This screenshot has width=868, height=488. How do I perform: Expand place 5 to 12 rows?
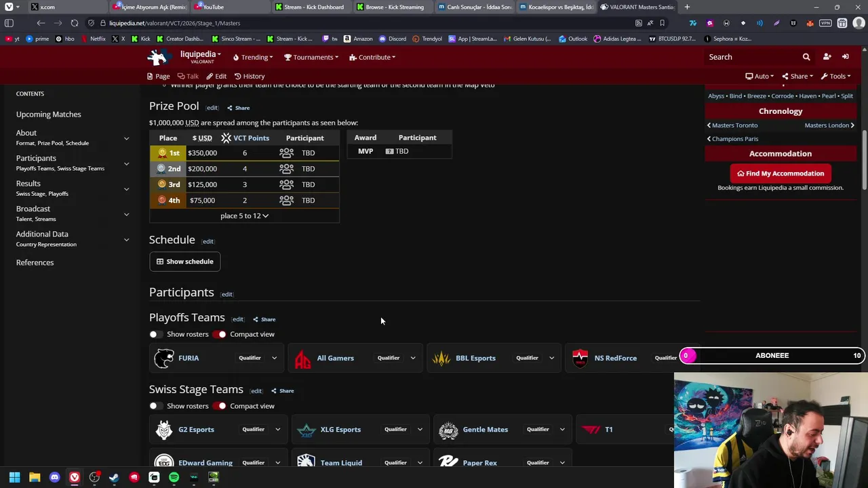[x=244, y=216]
